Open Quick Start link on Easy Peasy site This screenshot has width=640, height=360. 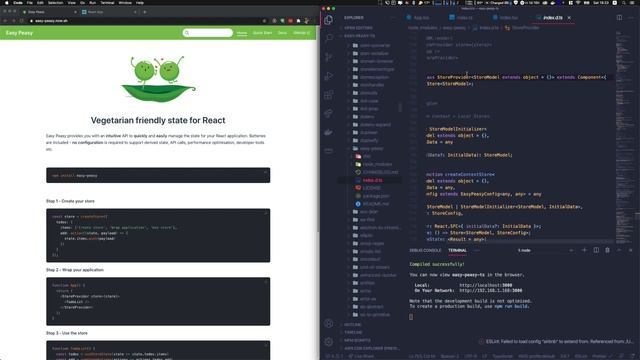point(262,33)
